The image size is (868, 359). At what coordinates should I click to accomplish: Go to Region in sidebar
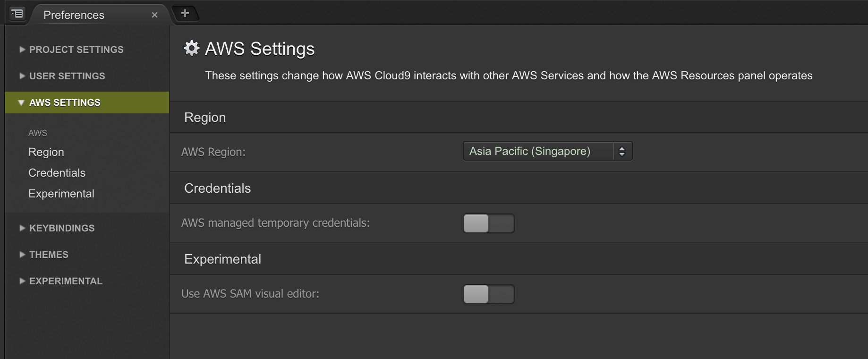point(46,152)
